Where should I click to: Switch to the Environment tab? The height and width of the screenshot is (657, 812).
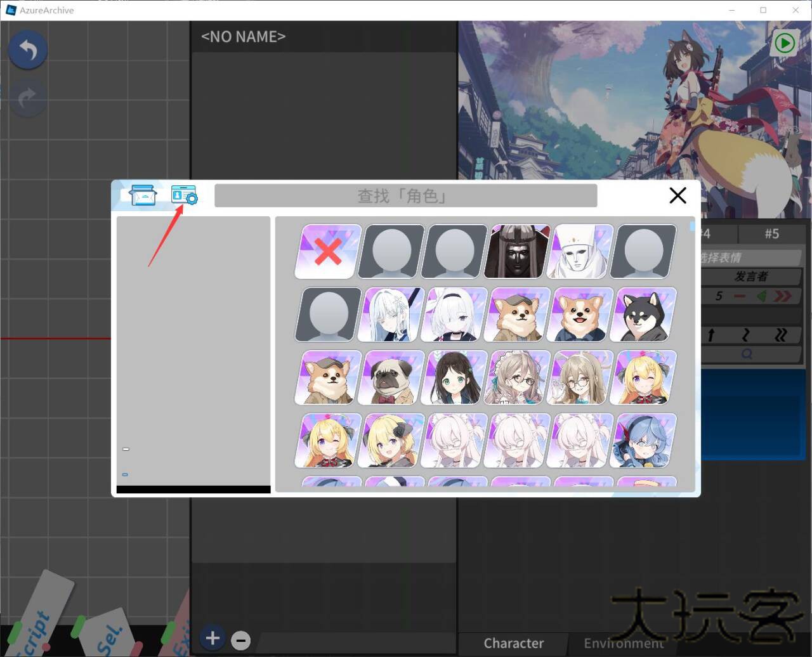pos(623,642)
